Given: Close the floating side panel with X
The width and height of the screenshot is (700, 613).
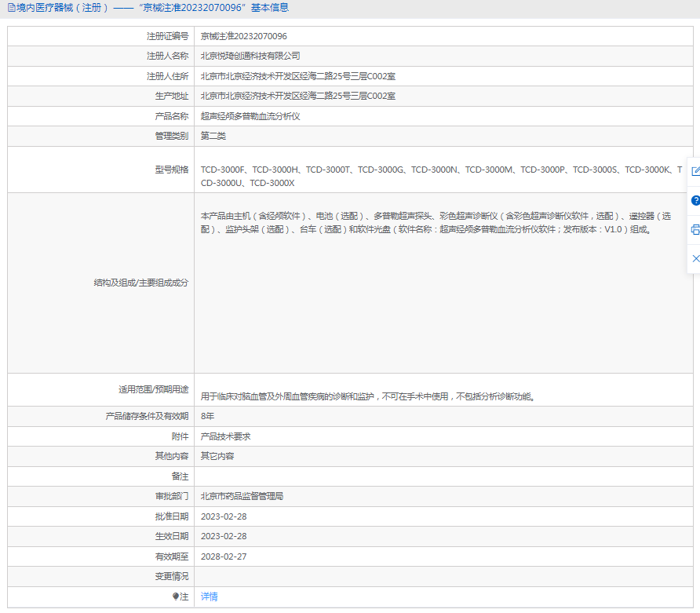Looking at the screenshot, I should click(x=695, y=258).
